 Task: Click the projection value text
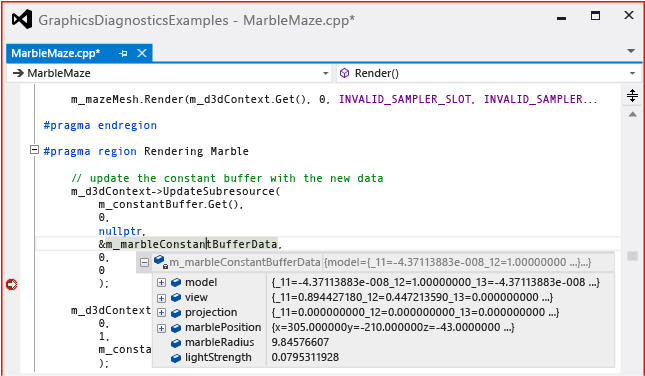point(415,312)
